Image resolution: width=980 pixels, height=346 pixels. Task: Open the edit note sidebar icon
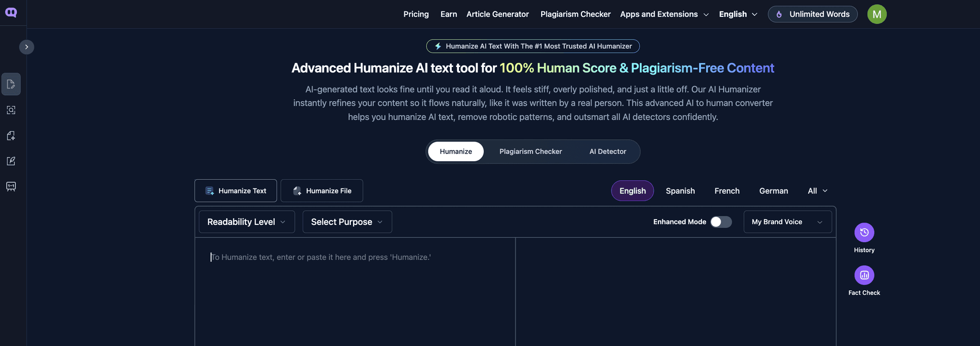[x=11, y=161]
